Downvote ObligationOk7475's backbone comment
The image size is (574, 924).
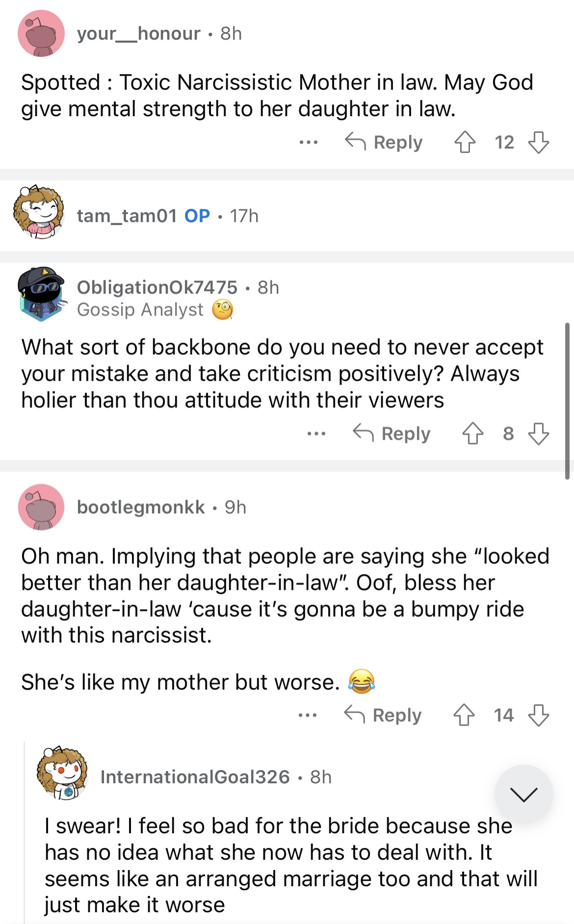(538, 434)
